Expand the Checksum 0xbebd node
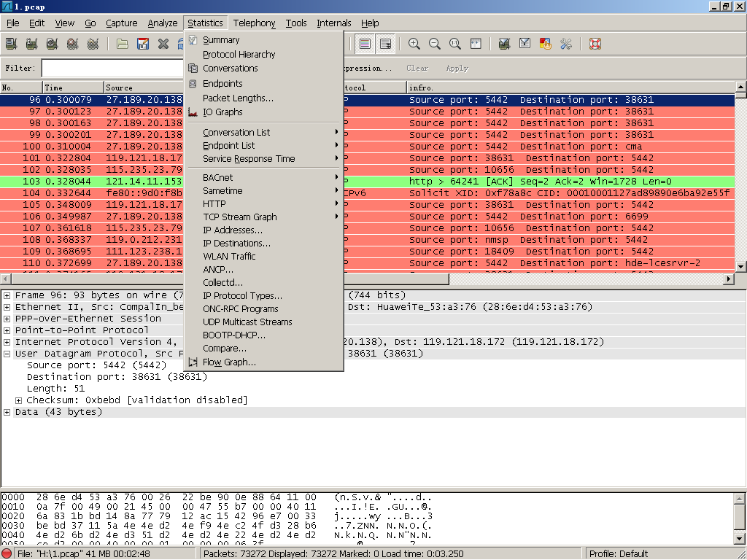The image size is (747, 560). tap(18, 400)
